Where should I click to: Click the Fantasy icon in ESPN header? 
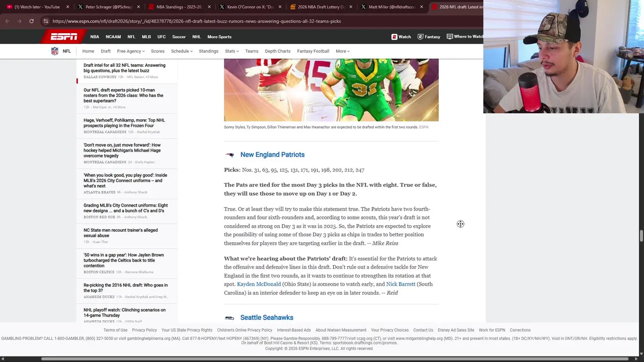pyautogui.click(x=420, y=37)
